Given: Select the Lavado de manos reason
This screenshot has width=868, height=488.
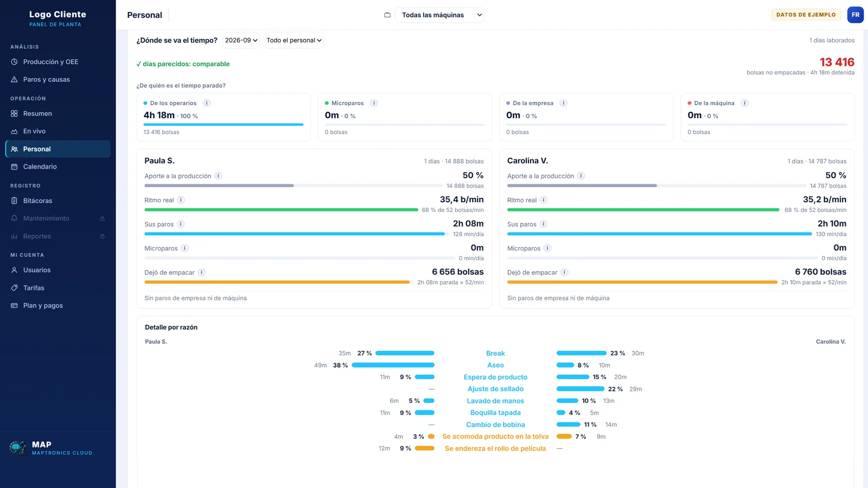Looking at the screenshot, I should [495, 401].
